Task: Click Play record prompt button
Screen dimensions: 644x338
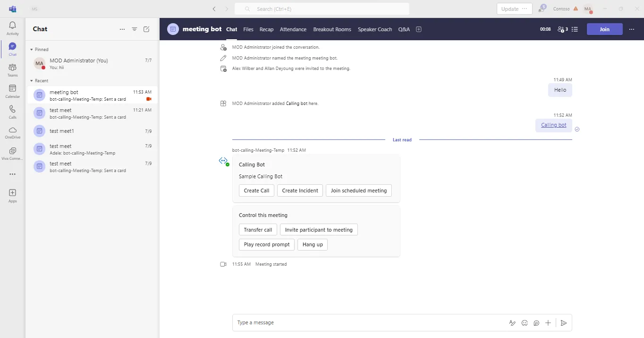Action: (x=267, y=244)
